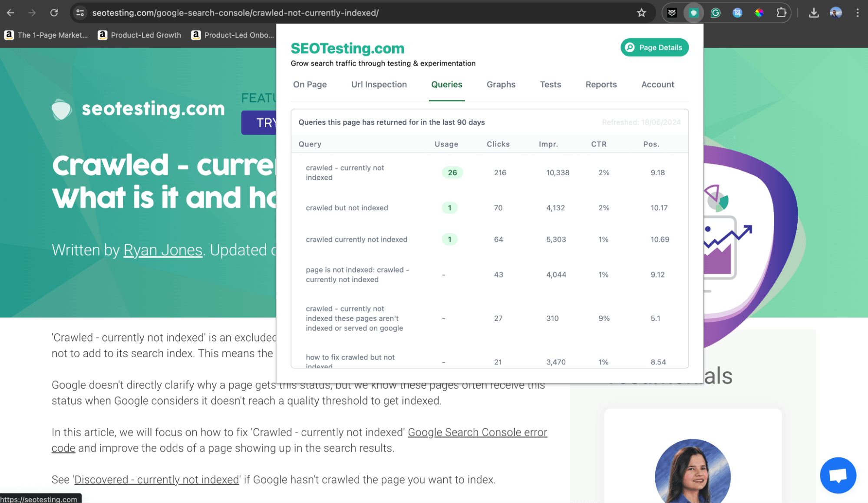This screenshot has width=868, height=503.
Task: Open the colorful color-picker extension icon
Action: 759,13
